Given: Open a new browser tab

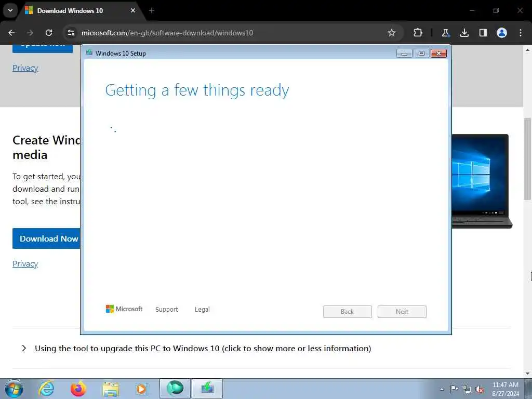Looking at the screenshot, I should [152, 10].
